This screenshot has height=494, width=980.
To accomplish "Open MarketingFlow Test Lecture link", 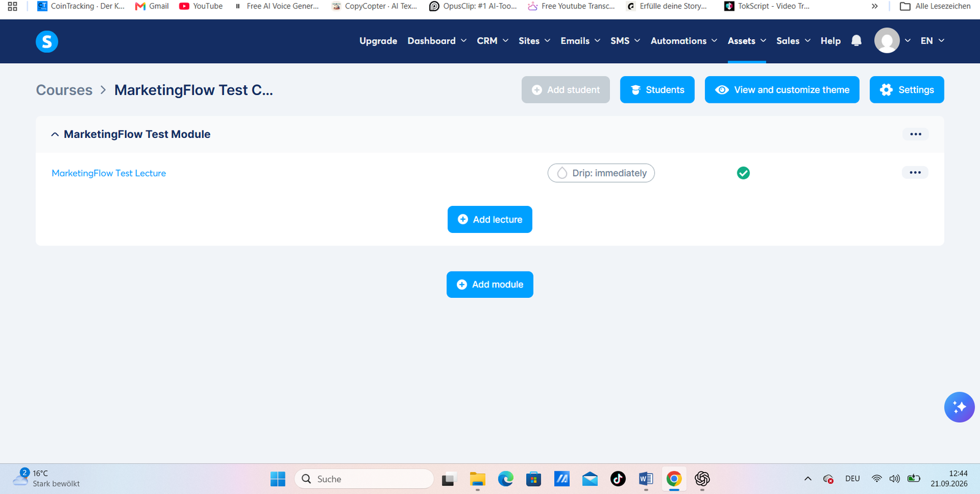I will pos(108,173).
